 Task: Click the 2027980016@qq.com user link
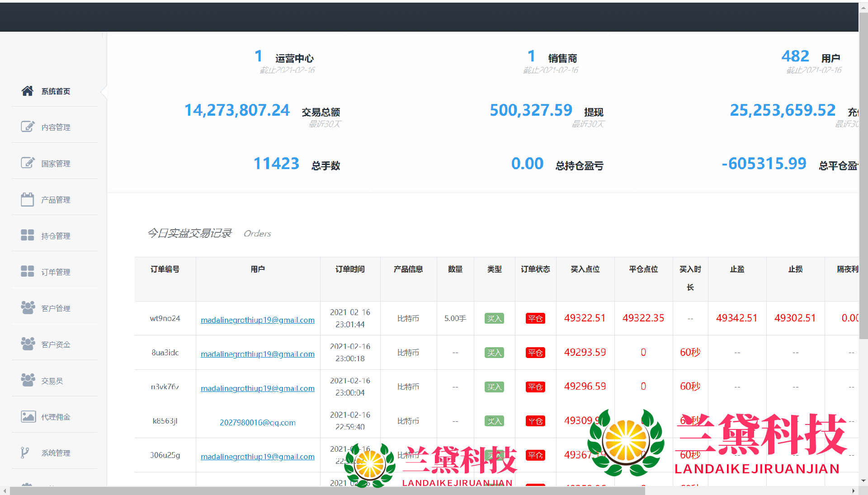257,422
